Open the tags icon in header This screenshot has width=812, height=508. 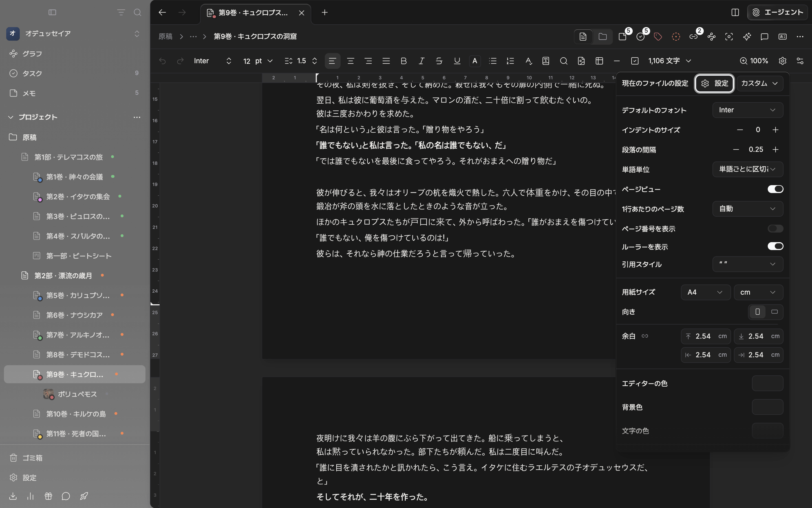click(658, 36)
